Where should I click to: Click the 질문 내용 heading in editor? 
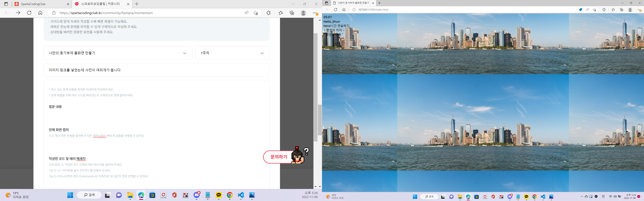[x=55, y=107]
